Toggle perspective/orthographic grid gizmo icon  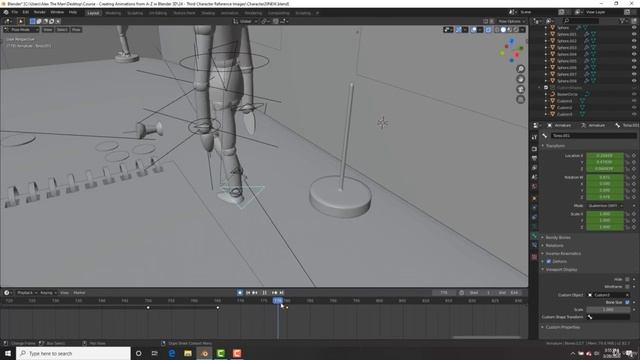(x=520, y=99)
